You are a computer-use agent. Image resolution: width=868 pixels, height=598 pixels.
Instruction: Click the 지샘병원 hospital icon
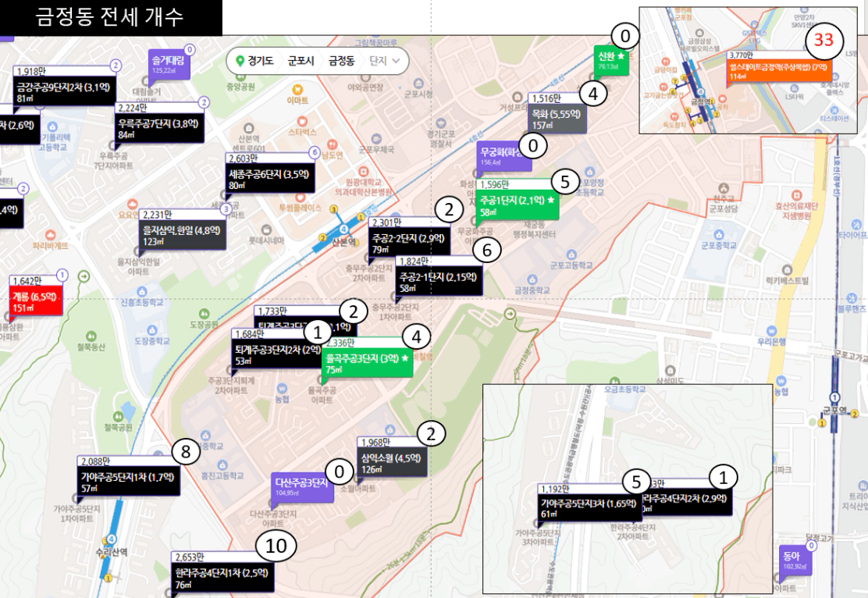796,195
